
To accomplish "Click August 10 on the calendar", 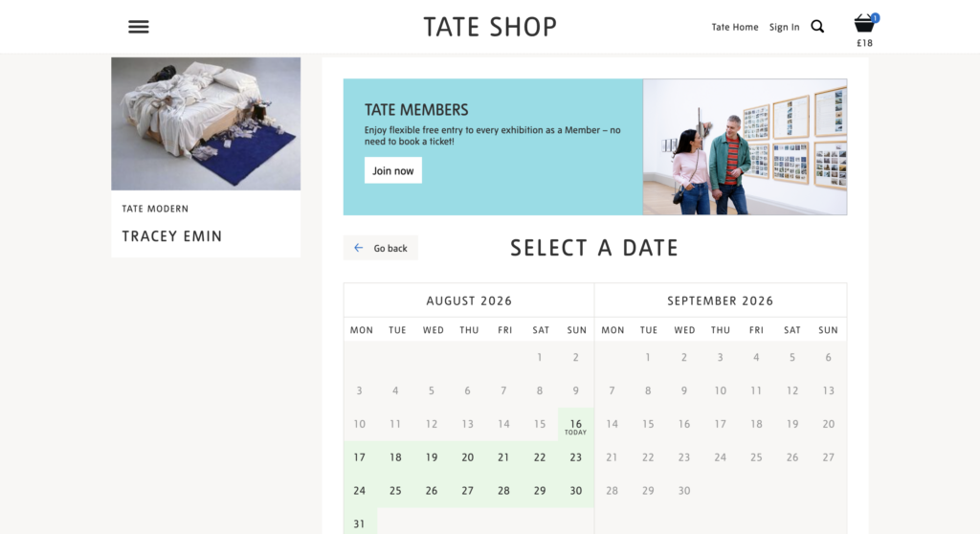I will coord(360,425).
